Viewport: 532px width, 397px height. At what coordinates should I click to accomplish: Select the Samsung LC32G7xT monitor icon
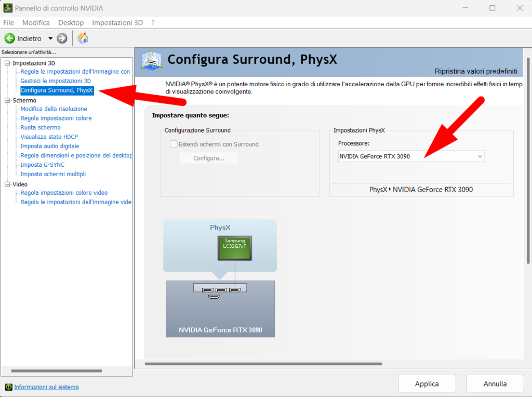click(x=235, y=248)
